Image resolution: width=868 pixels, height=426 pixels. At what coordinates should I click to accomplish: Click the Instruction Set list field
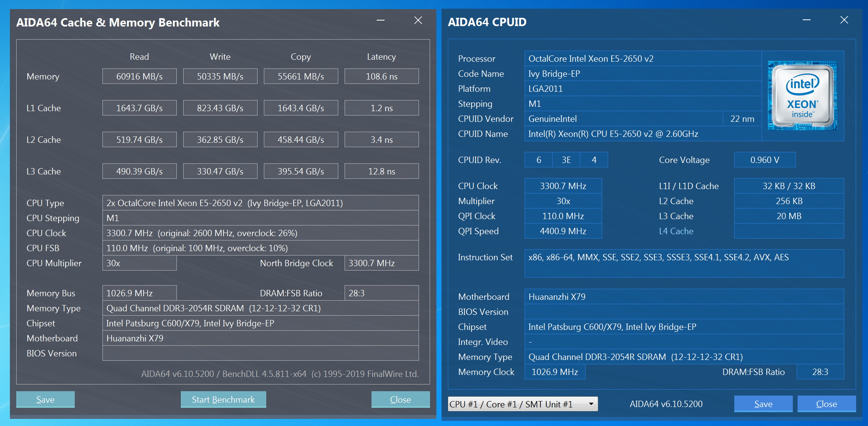tap(684, 263)
